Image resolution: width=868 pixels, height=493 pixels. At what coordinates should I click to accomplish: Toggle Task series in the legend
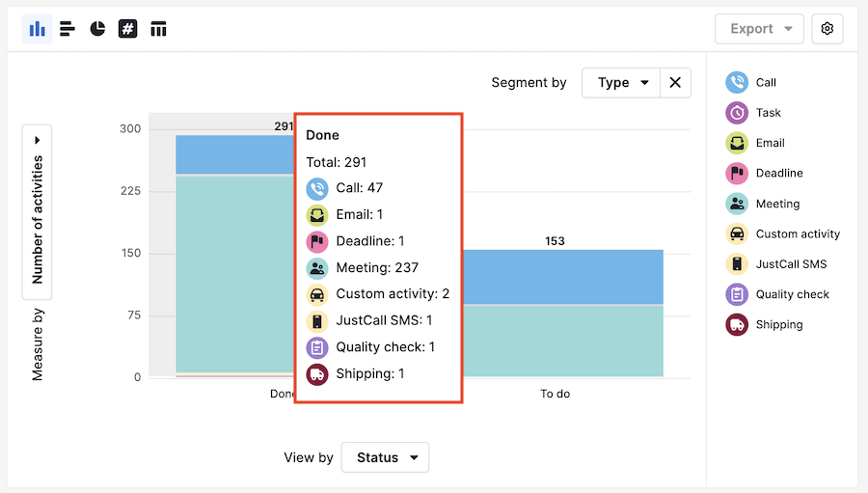point(768,113)
